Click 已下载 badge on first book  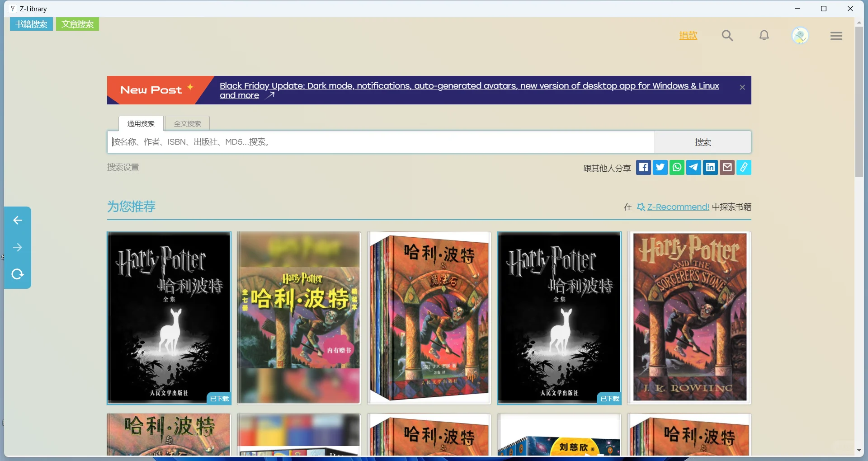(219, 399)
